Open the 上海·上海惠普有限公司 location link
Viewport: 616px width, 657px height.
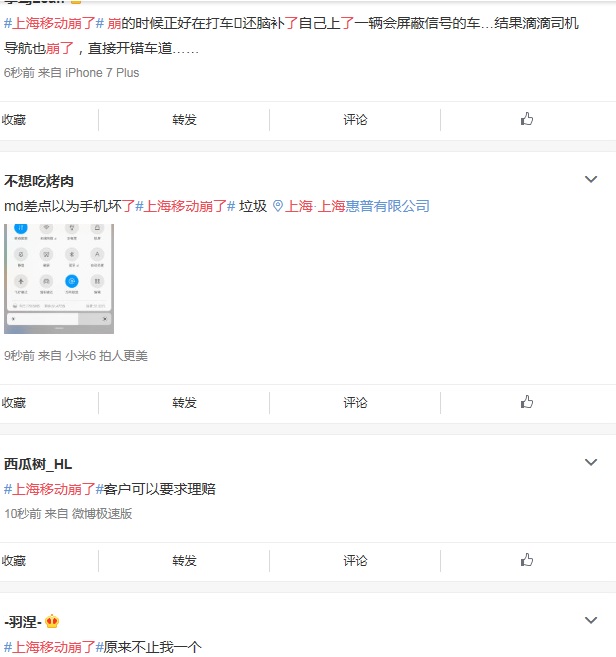tap(357, 206)
